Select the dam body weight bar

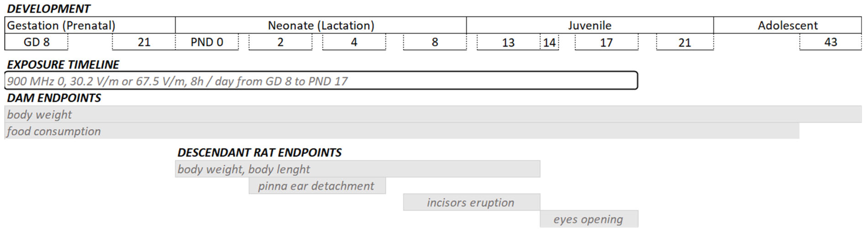433,115
